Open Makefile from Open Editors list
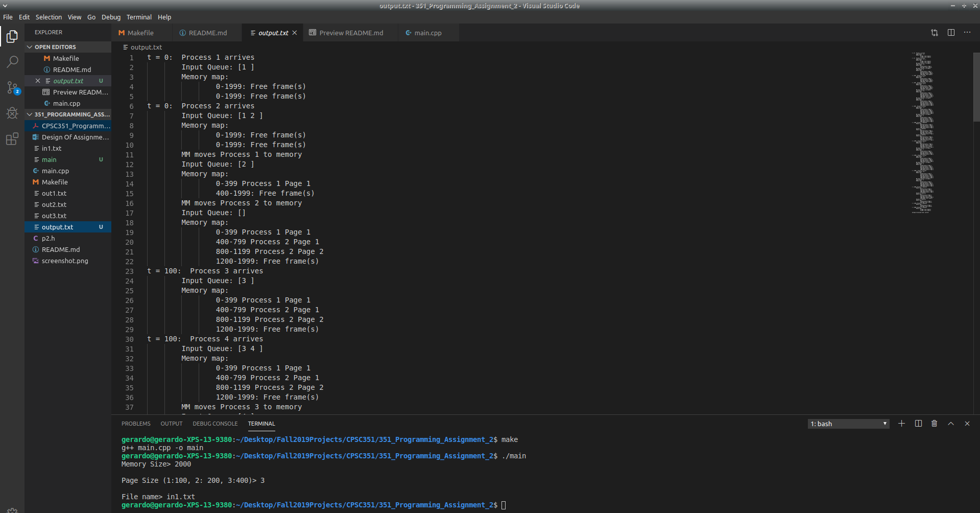The height and width of the screenshot is (513, 980). pos(68,58)
